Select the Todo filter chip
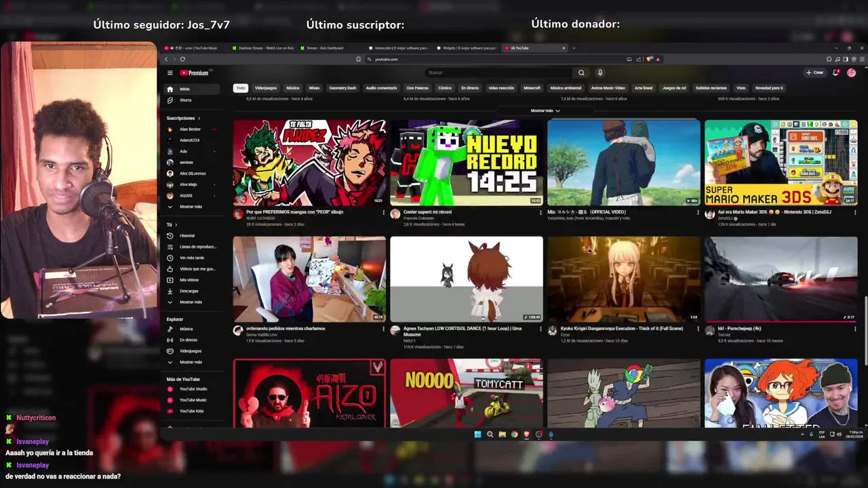Screen dimensions: 868x488 point(241,88)
